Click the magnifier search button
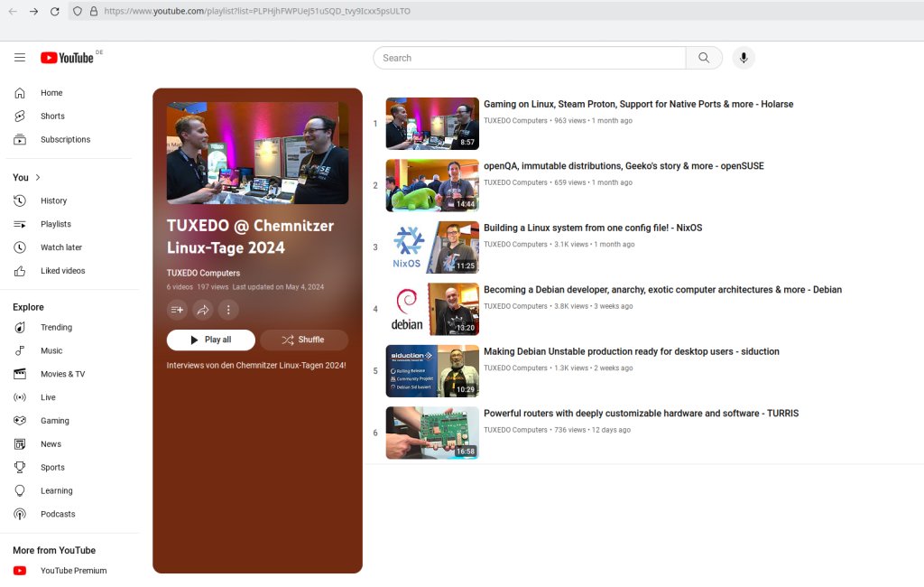Screen dimensions: 924x587 (x=704, y=58)
